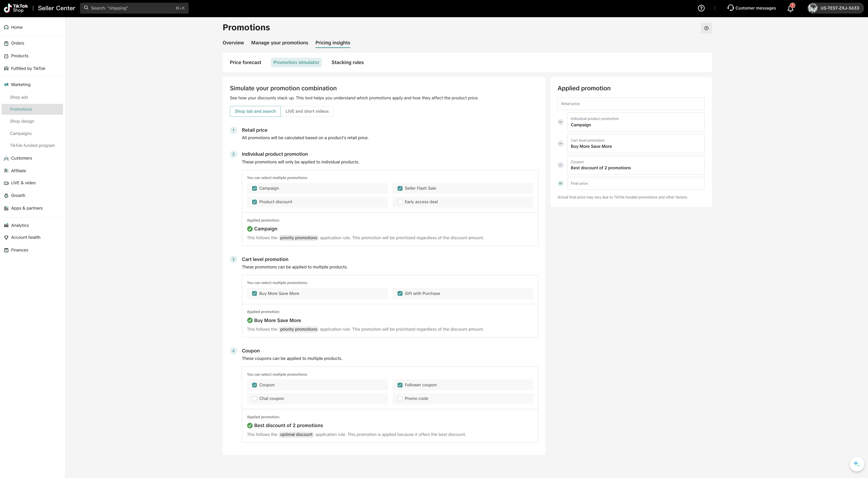Screen dimensions: 868x478
Task: Click the TikTok Shop logo
Action: (16, 8)
